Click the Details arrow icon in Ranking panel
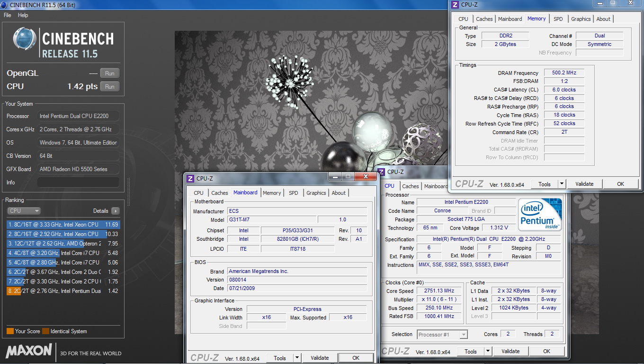Image resolution: width=644 pixels, height=364 pixels. (x=115, y=211)
